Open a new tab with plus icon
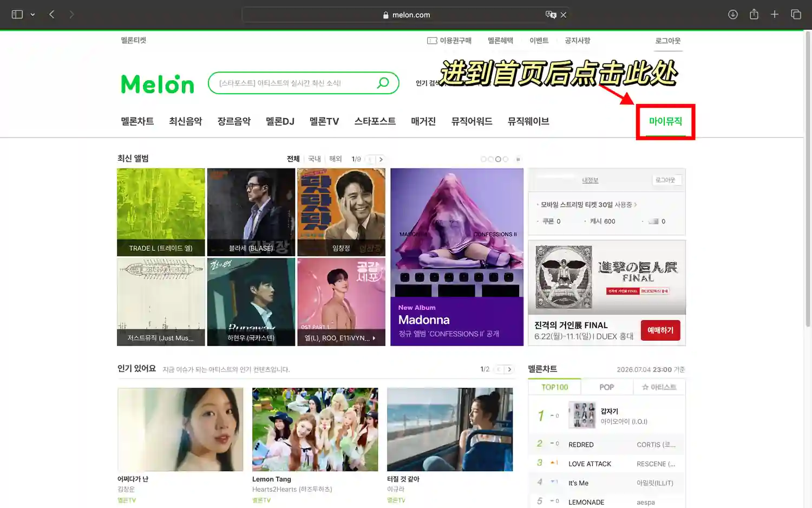 (x=775, y=15)
